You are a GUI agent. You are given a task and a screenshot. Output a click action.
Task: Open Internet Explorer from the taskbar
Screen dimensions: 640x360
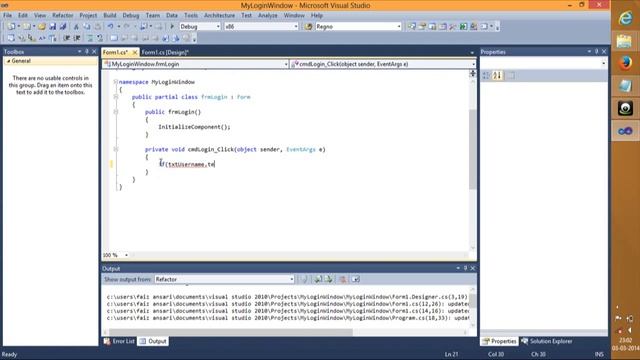tap(625, 18)
